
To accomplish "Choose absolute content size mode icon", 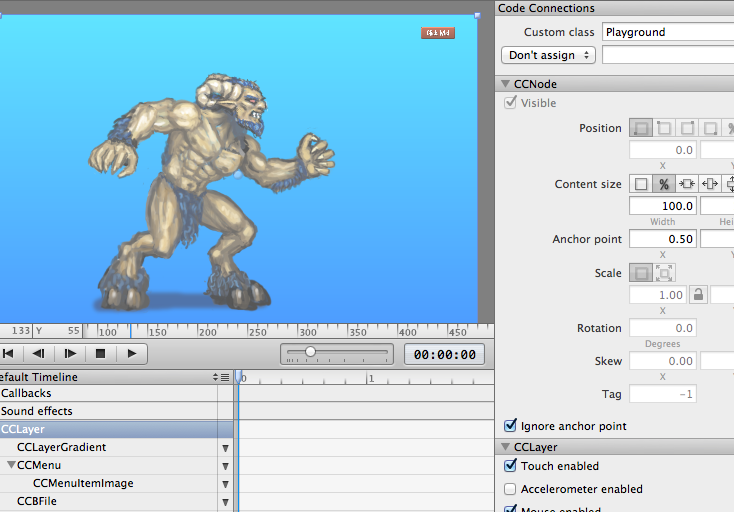I will click(x=641, y=184).
